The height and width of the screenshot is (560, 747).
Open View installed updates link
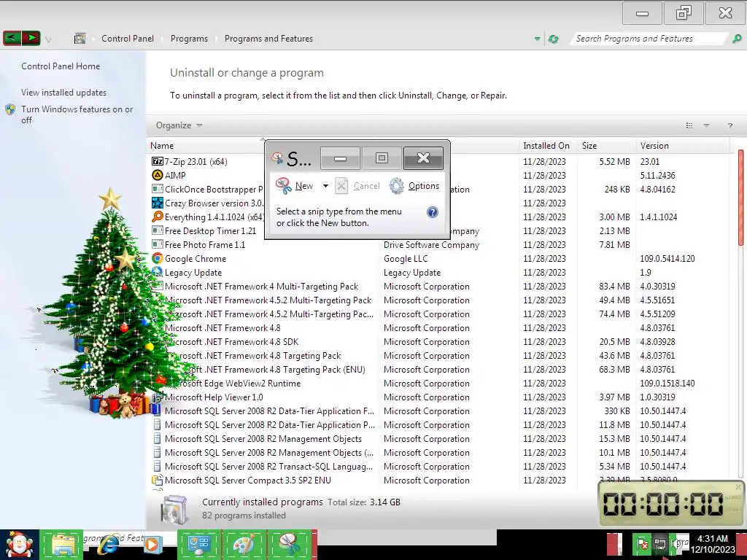point(64,93)
